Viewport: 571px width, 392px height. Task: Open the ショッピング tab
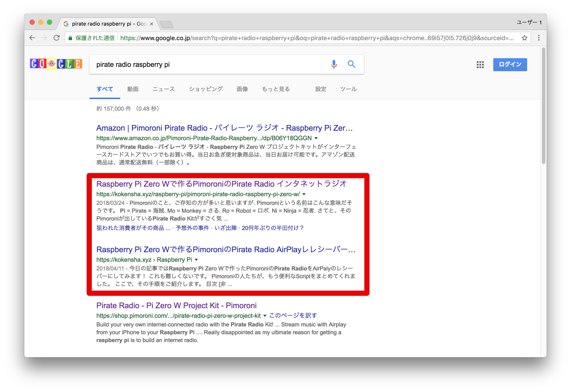[206, 89]
